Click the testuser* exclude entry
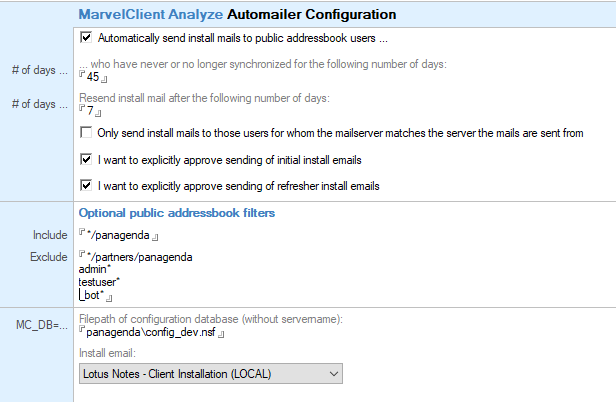616x402 pixels. point(99,282)
